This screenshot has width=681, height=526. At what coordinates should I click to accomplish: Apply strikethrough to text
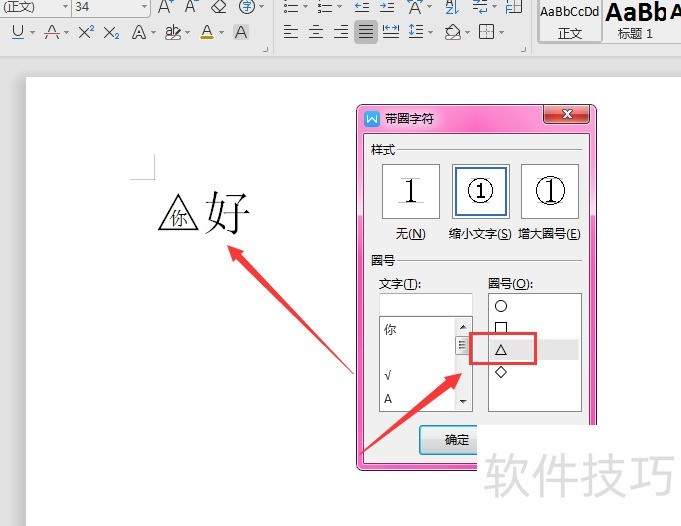point(51,32)
